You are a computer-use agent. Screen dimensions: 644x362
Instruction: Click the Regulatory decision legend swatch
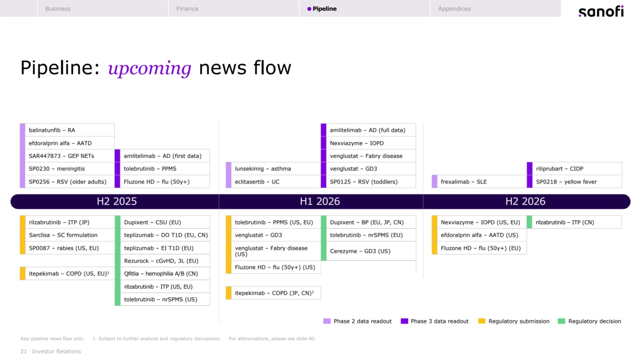(561, 321)
